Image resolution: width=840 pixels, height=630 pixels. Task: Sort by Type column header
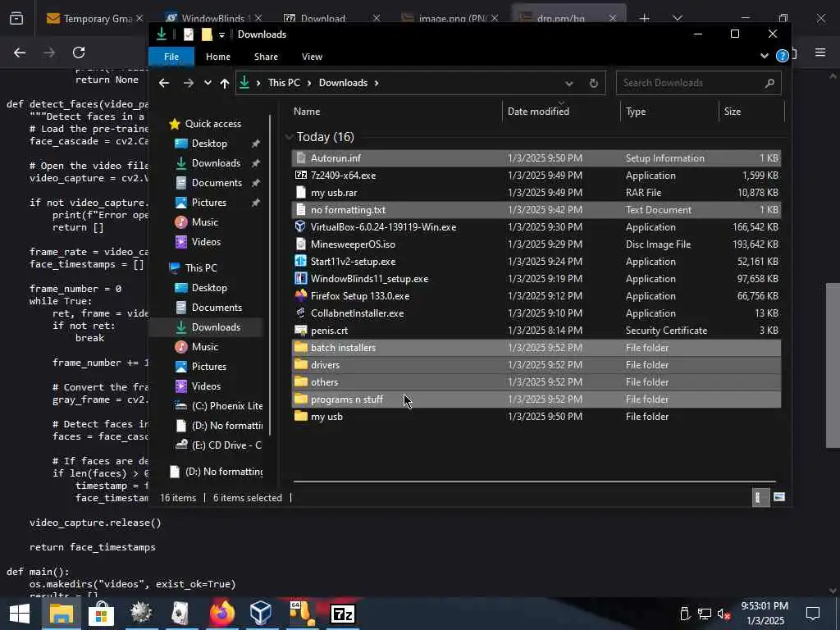tap(669, 112)
